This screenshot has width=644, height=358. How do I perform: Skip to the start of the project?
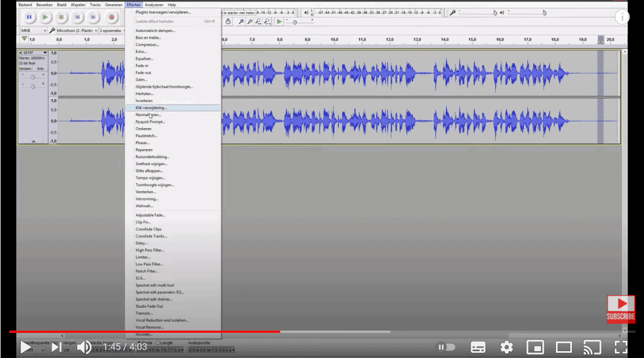pos(77,17)
